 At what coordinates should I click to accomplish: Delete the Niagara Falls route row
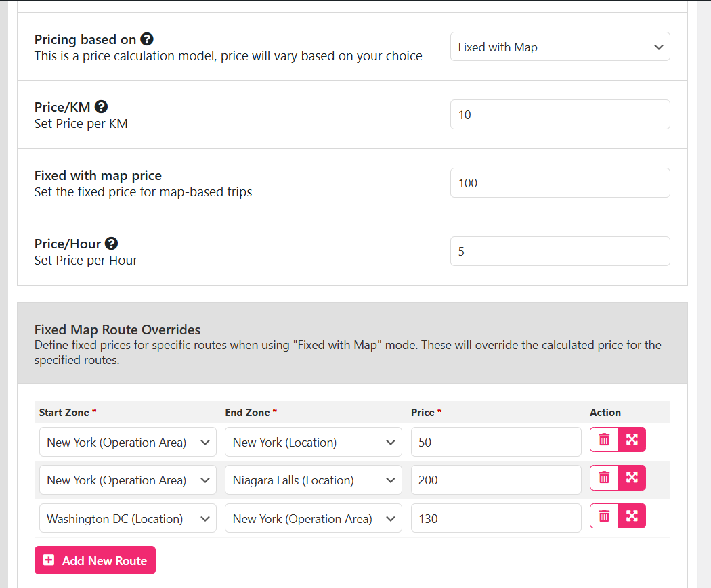[604, 478]
